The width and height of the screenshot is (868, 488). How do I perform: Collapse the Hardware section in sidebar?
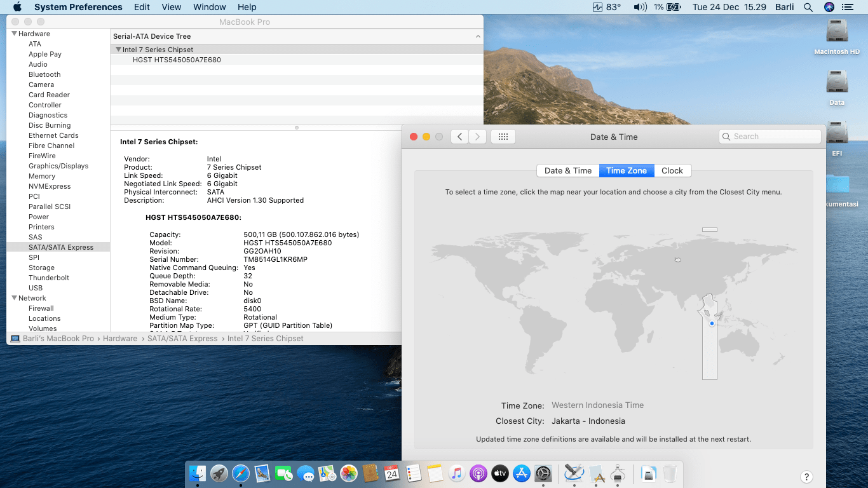tap(14, 34)
